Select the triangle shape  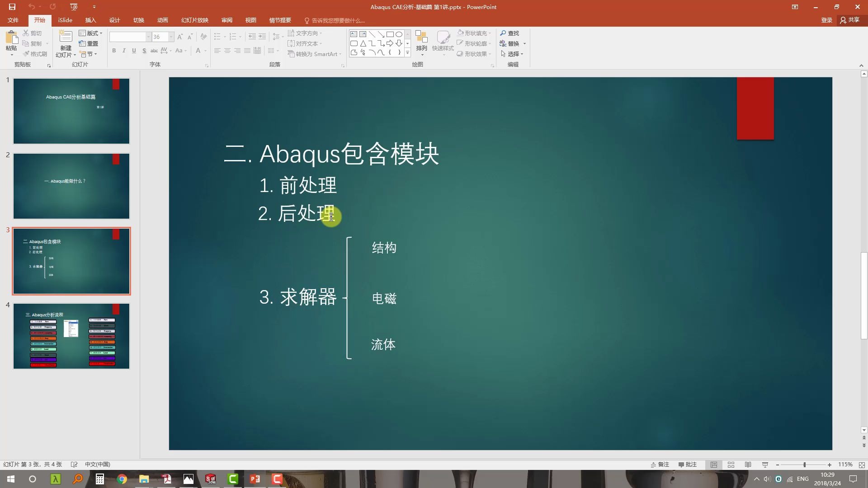363,43
